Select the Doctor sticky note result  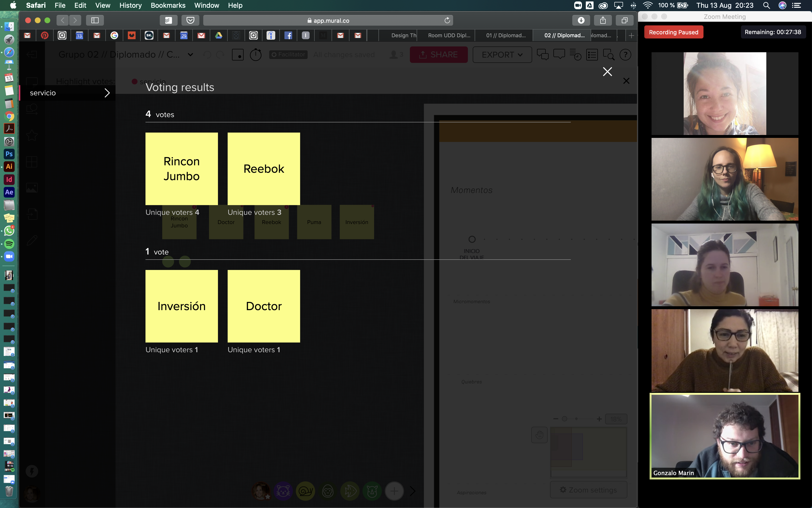(264, 306)
